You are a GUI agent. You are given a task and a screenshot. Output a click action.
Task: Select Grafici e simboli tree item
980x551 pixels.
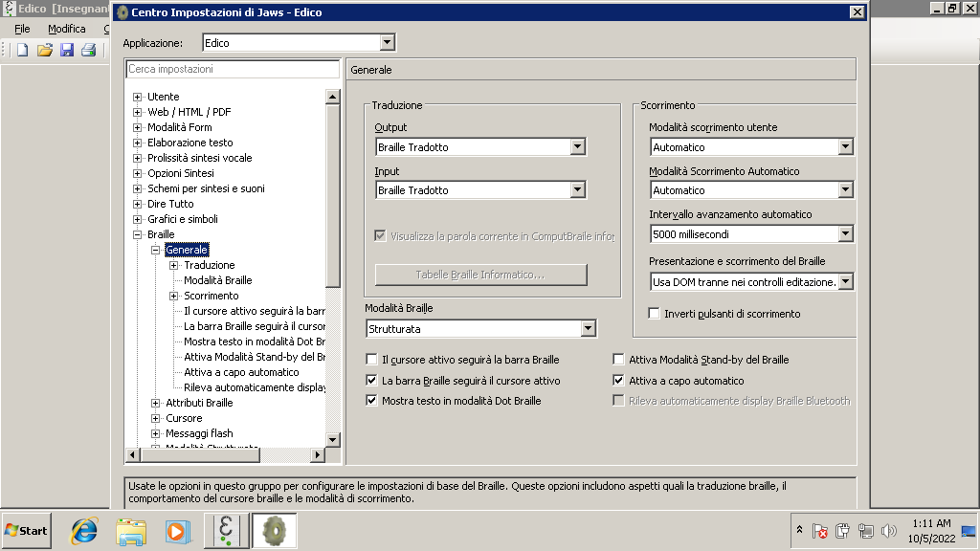pyautogui.click(x=183, y=219)
